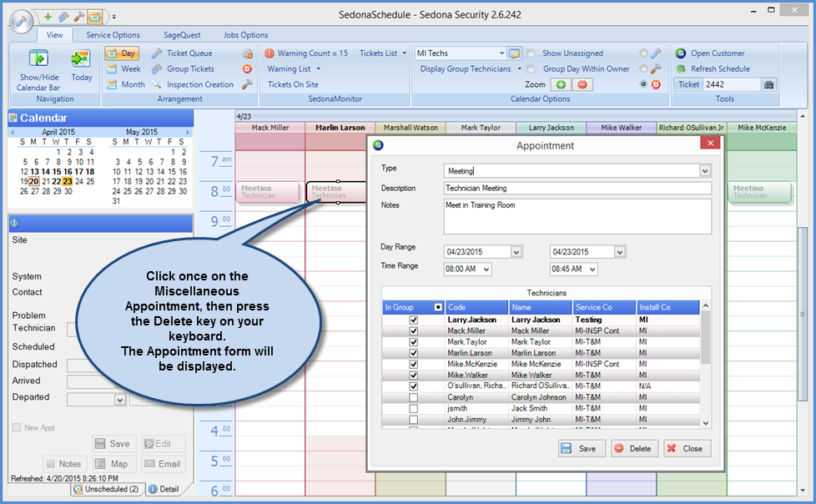Uncheck In Group for Mack.Miller
Viewport: 816px width, 504px height.
coord(414,331)
